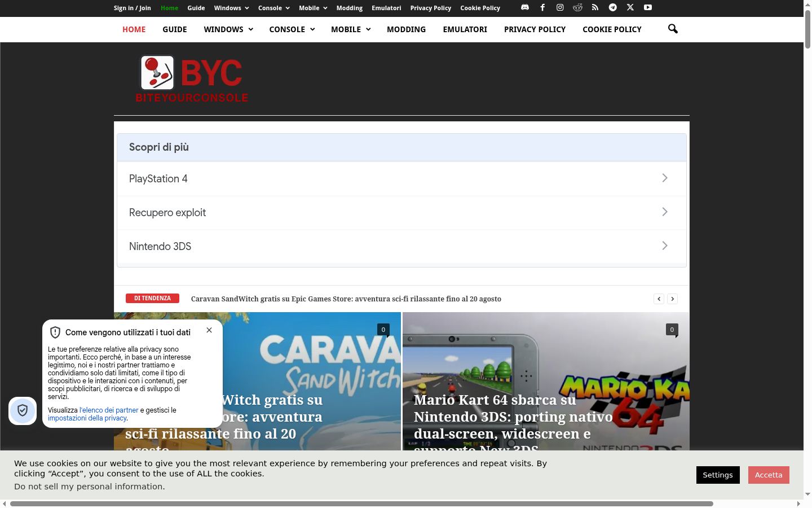The image size is (812, 508).
Task: Click Emulatori in the top bar
Action: [386, 8]
